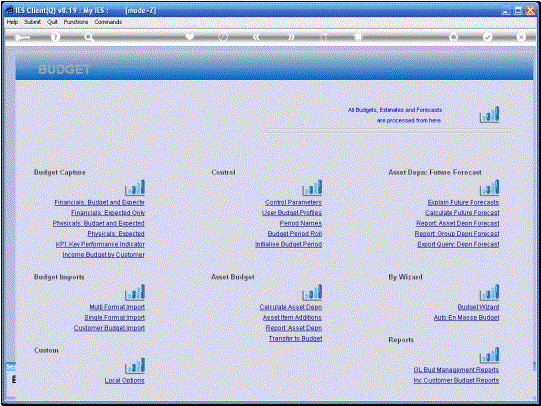Click the Asset Budget bar chart icon
The width and height of the screenshot is (541, 406).
click(312, 292)
